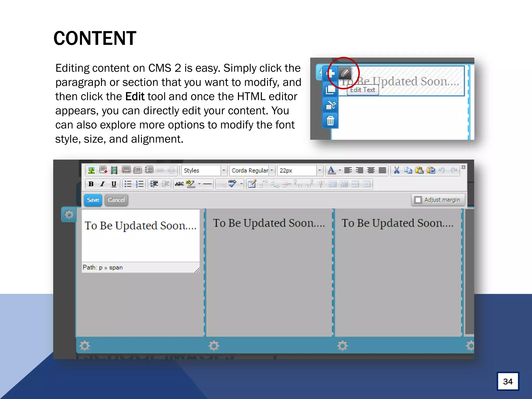Click the unlink broken chain icon

(x=171, y=170)
